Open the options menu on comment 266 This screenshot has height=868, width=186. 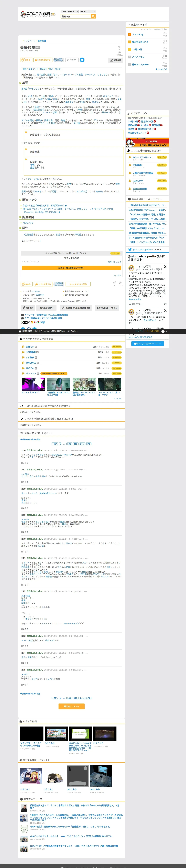coord(86,450)
